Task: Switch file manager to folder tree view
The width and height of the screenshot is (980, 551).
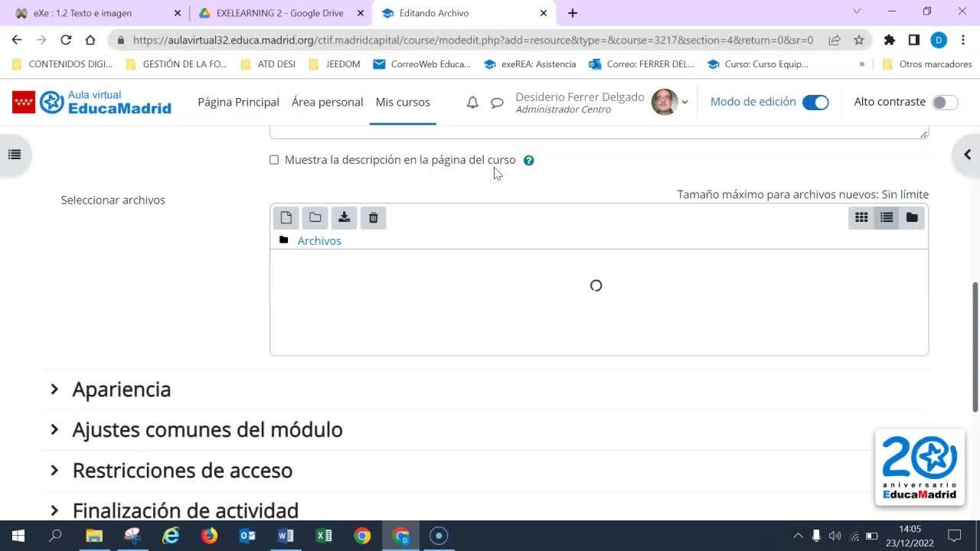Action: point(912,218)
